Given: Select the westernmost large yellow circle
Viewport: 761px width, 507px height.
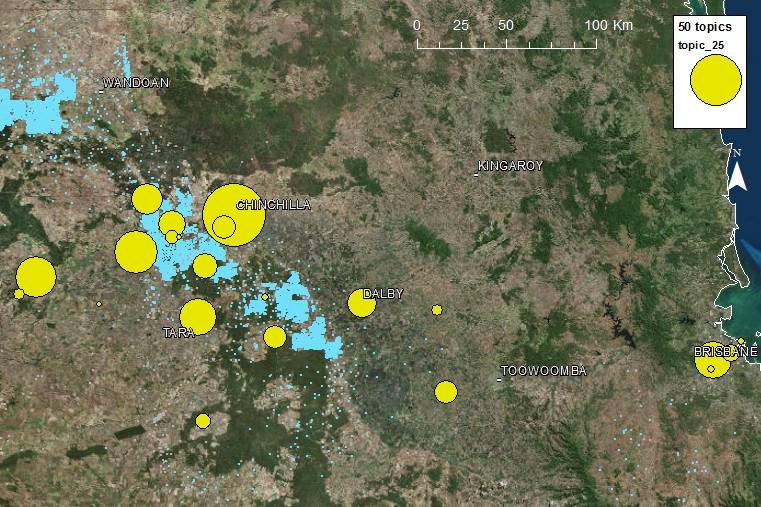Looking at the screenshot, I should coord(36,277).
